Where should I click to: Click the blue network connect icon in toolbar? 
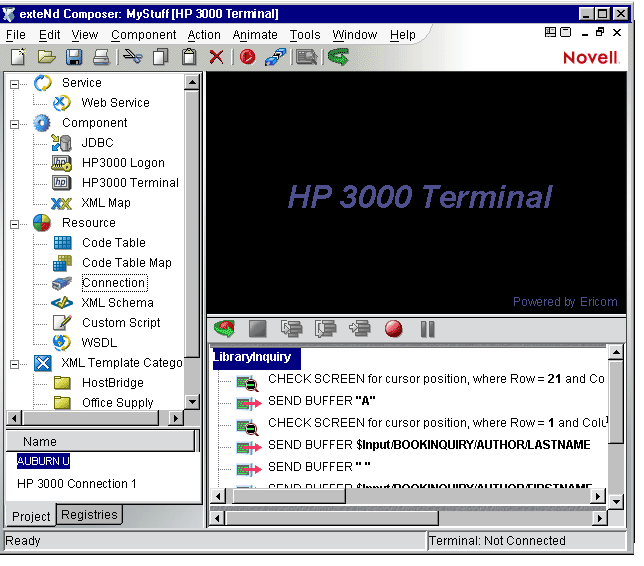(x=275, y=57)
